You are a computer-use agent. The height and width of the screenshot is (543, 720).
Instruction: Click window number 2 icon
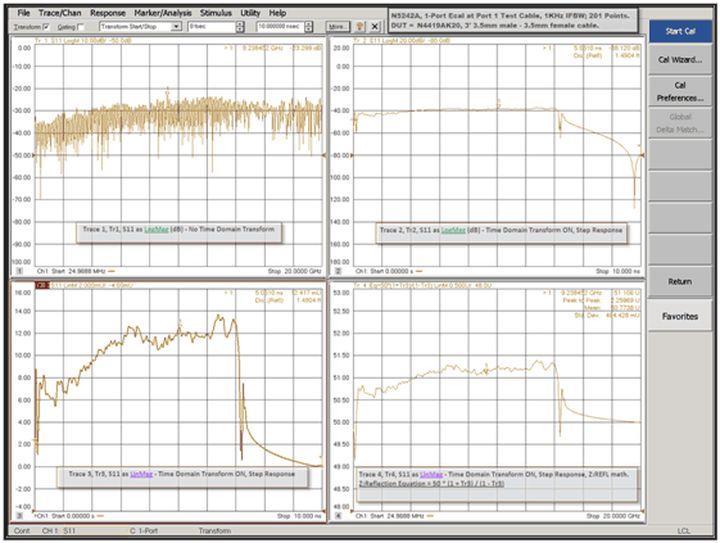pyautogui.click(x=338, y=271)
